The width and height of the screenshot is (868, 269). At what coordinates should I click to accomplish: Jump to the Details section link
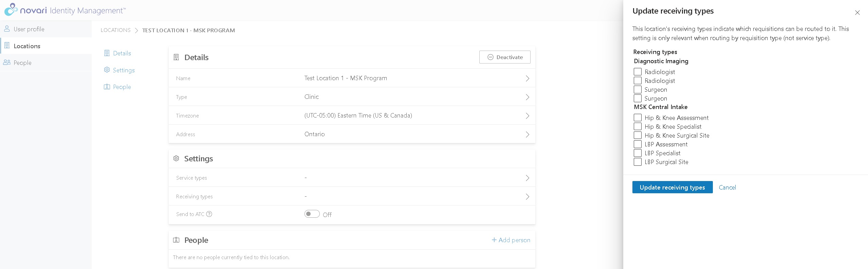coord(117,53)
